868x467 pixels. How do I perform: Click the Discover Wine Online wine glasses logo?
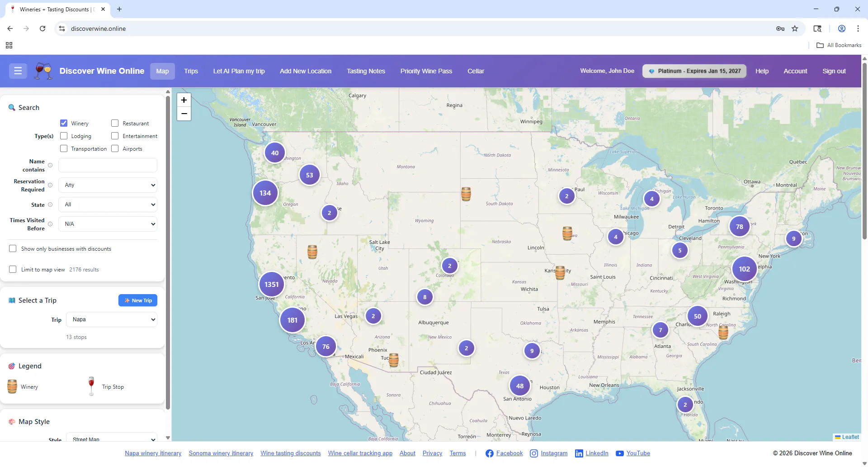(x=43, y=71)
